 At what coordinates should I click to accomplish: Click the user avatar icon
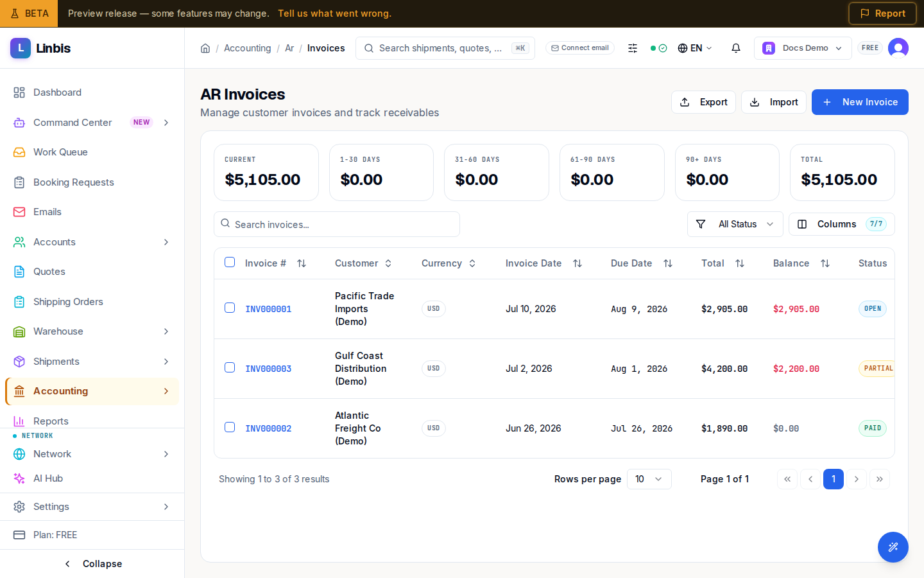898,48
